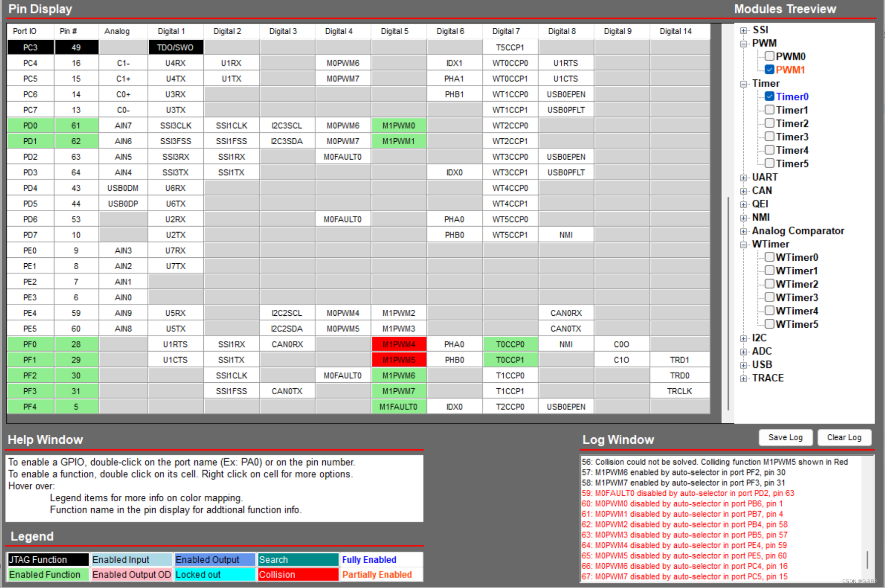This screenshot has width=885, height=588.
Task: Expand the SSI tree node
Action: point(743,30)
